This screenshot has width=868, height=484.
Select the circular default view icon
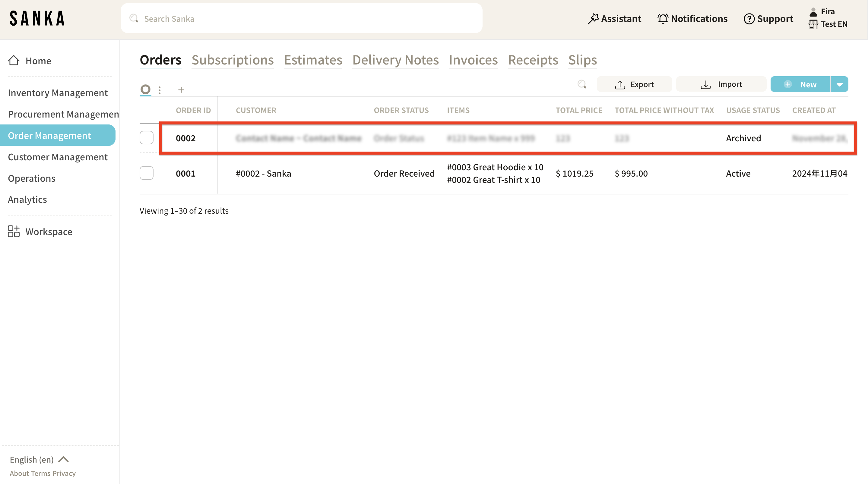(145, 89)
